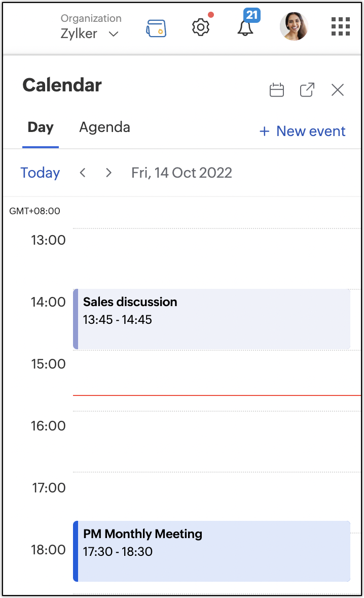Click the date label Fri, 14 Oct 2022
Viewport: 364px width, 598px height.
click(181, 173)
